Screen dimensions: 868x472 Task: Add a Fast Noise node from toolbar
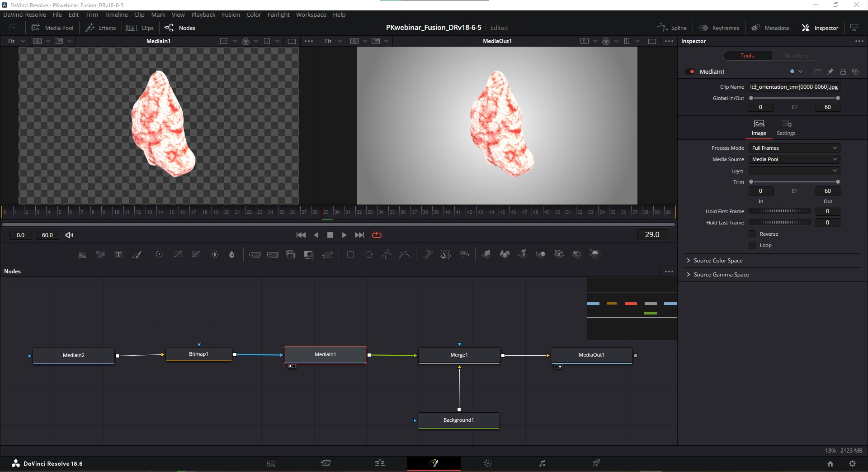tap(100, 254)
